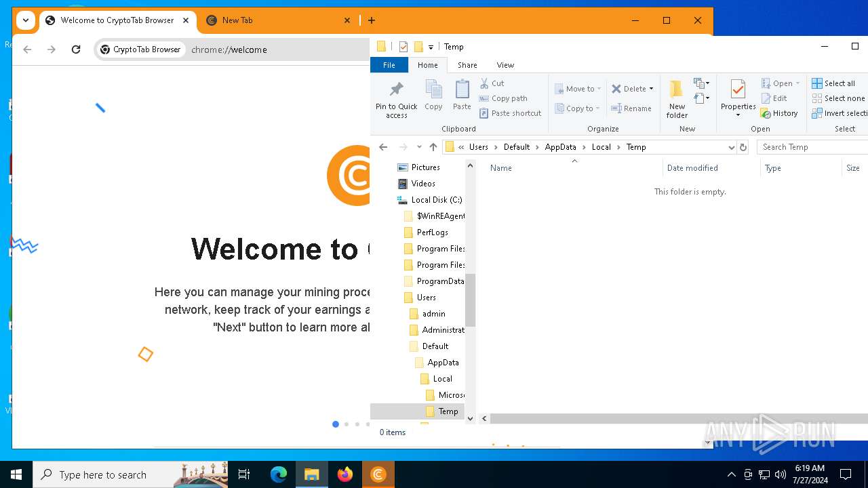Customize Quick Access Toolbar dropdown
This screenshot has height=488, width=868.
[x=431, y=47]
